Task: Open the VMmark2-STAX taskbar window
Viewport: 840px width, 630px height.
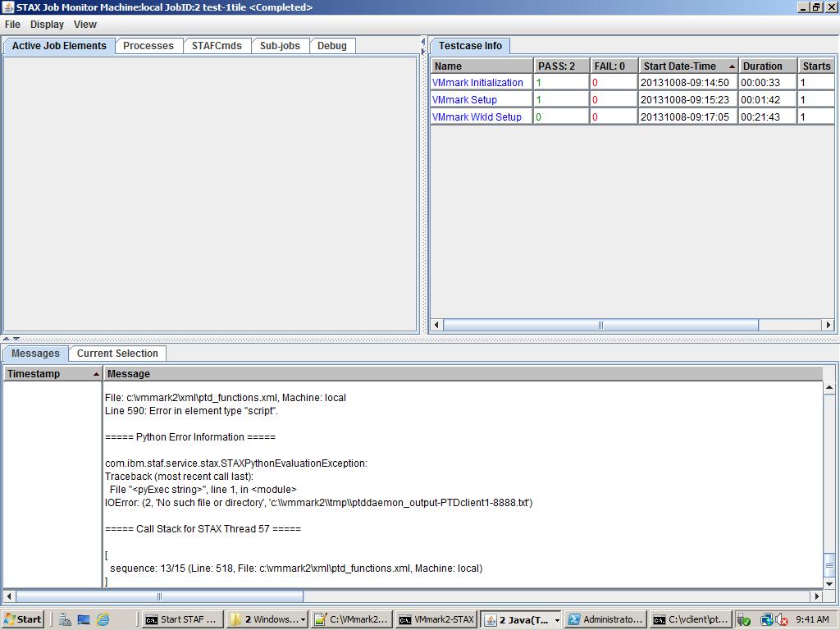Action: [x=436, y=619]
